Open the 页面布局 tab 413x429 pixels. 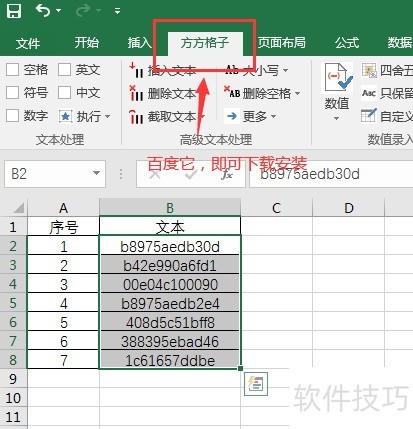click(x=282, y=42)
